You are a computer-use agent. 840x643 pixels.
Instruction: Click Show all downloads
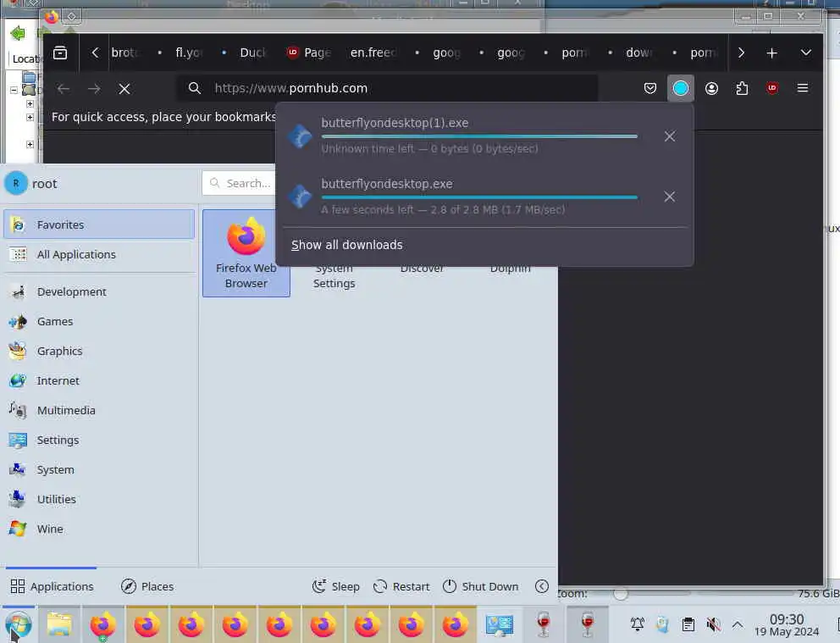346,245
